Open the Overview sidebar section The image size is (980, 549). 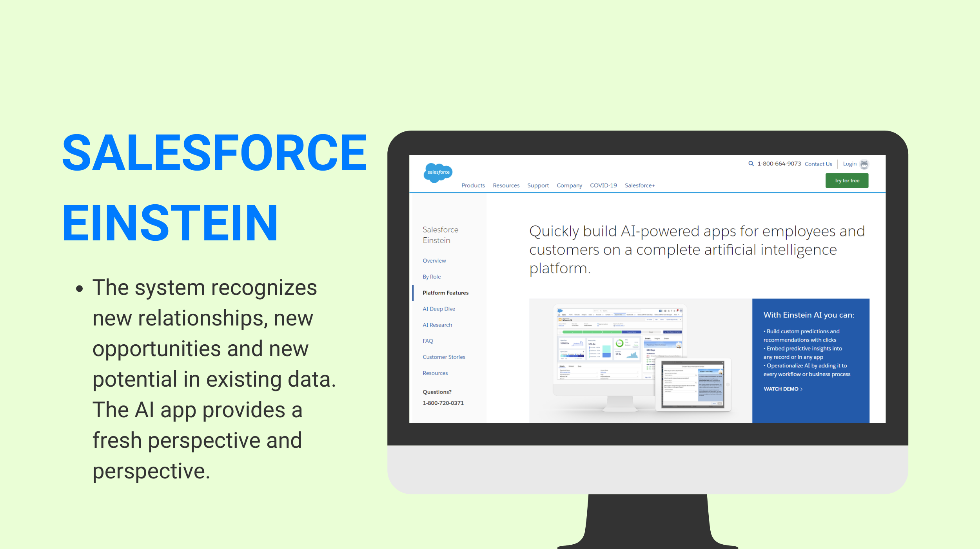point(434,261)
